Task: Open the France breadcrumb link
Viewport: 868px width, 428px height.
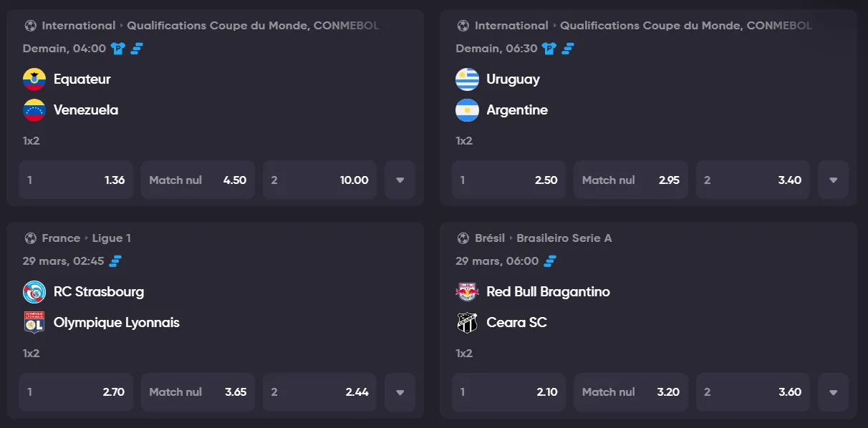Action: pos(61,238)
